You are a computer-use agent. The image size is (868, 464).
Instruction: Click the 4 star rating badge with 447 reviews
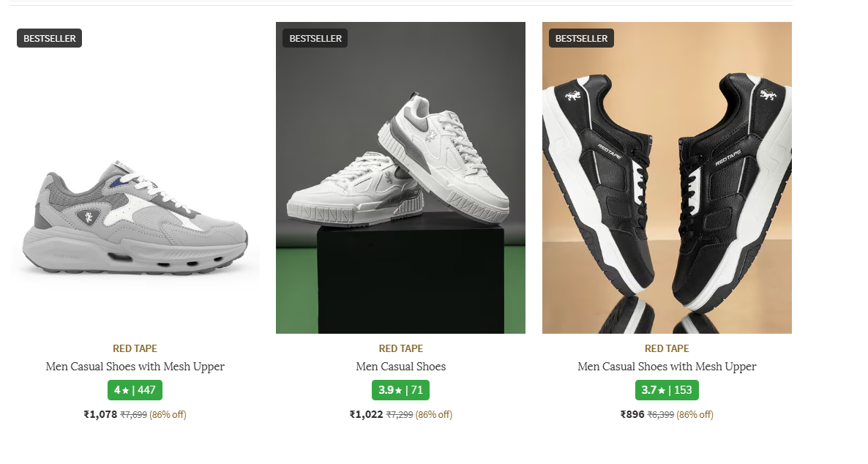pyautogui.click(x=135, y=390)
